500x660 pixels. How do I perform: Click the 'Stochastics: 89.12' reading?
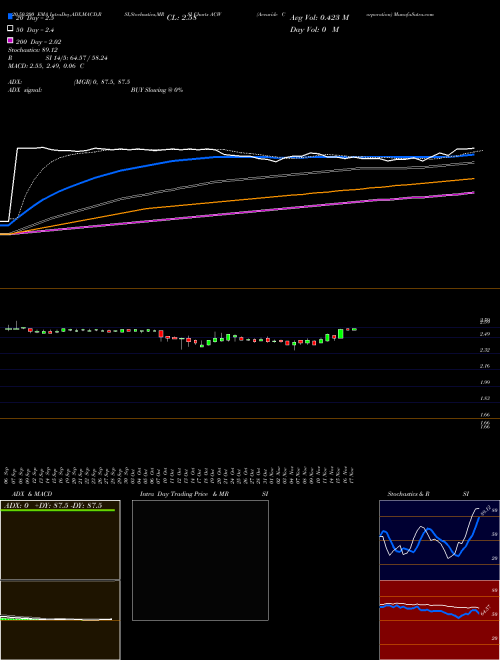tap(33, 50)
